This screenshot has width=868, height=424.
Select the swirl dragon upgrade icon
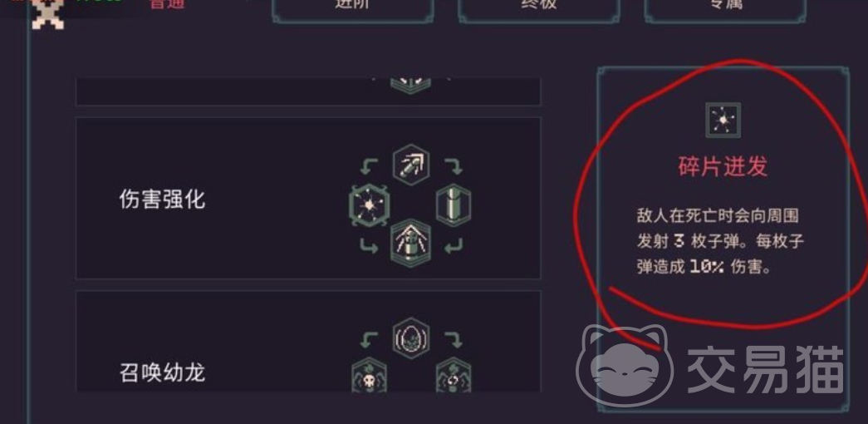pyautogui.click(x=454, y=376)
